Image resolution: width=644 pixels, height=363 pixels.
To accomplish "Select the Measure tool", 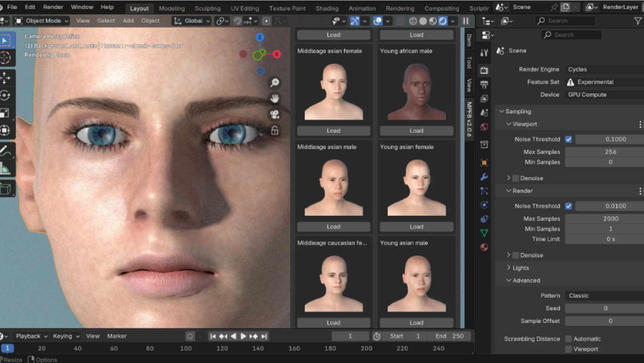I will (5, 169).
